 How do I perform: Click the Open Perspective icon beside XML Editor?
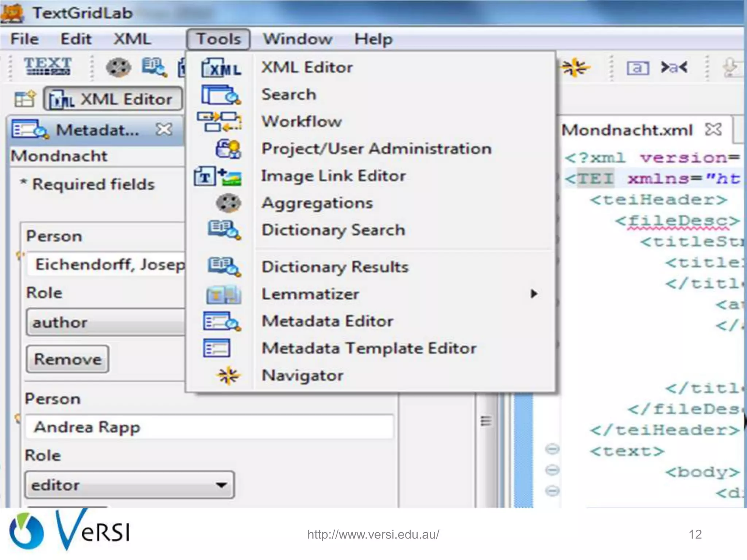click(25, 99)
